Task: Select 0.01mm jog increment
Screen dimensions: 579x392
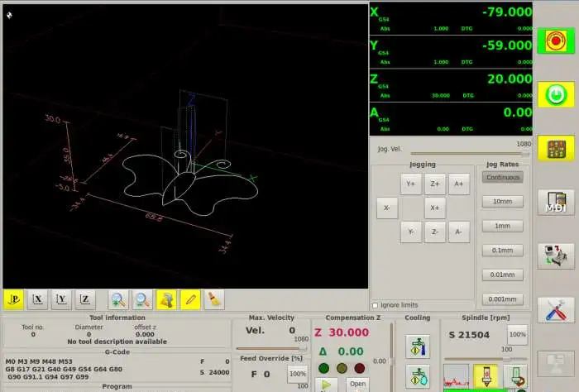Action: point(503,275)
